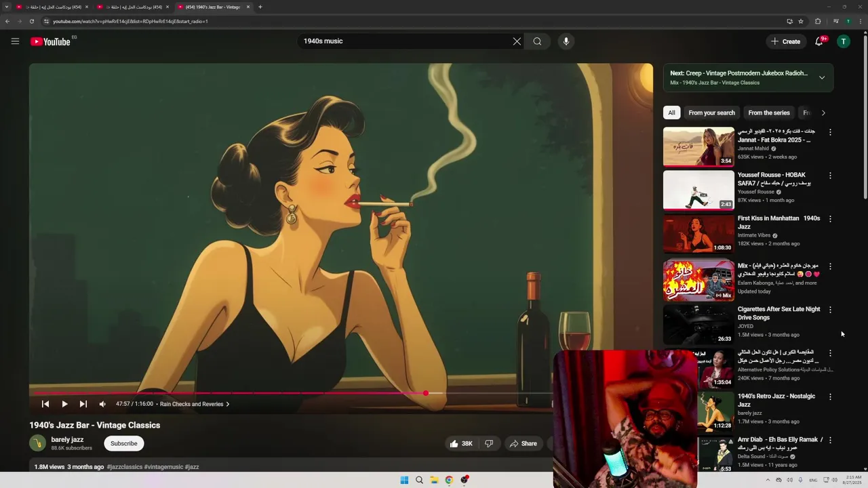Click the YouTube URL in the address bar
The height and width of the screenshot is (488, 868).
click(130, 21)
